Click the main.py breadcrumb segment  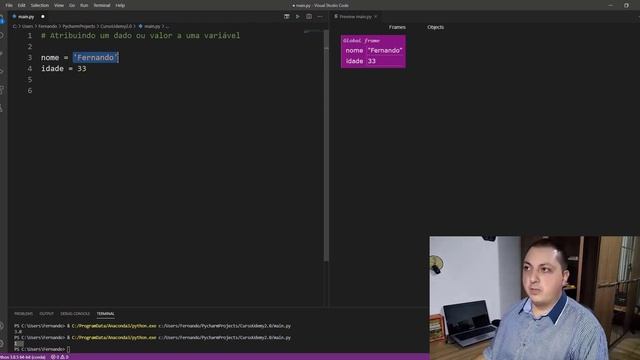coord(149,26)
